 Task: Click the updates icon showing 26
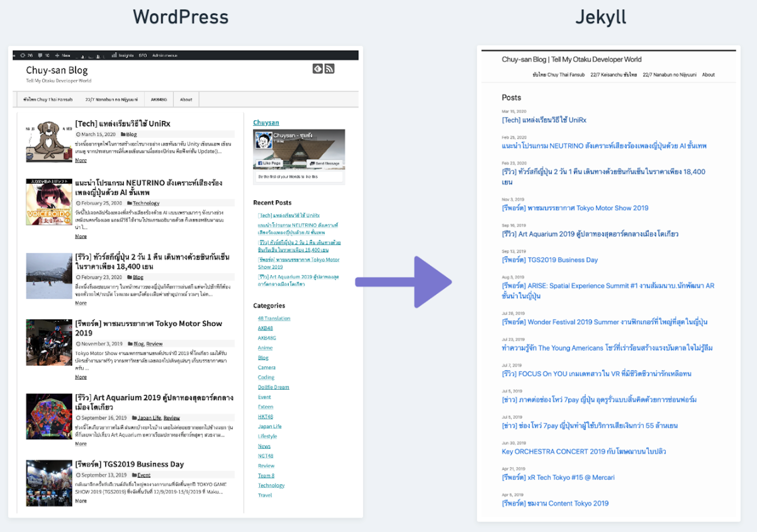click(x=23, y=55)
